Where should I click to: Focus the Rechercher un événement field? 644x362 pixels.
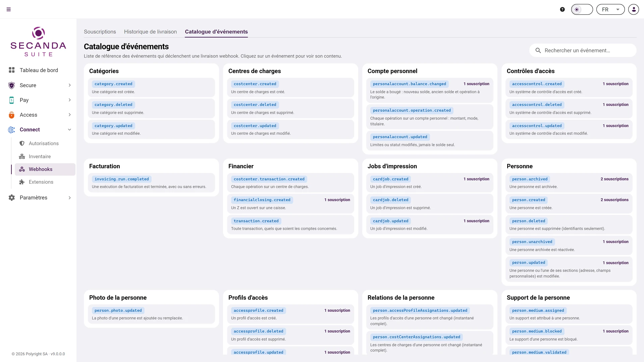coord(583,50)
